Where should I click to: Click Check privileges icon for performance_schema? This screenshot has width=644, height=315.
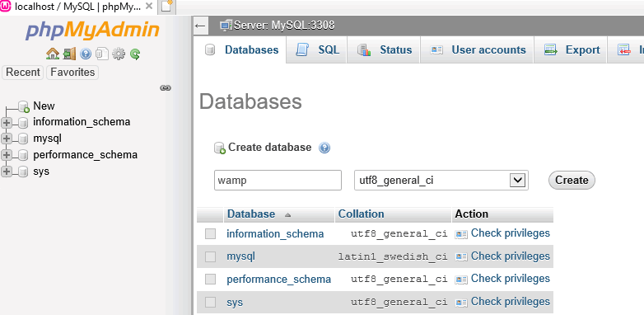(461, 280)
